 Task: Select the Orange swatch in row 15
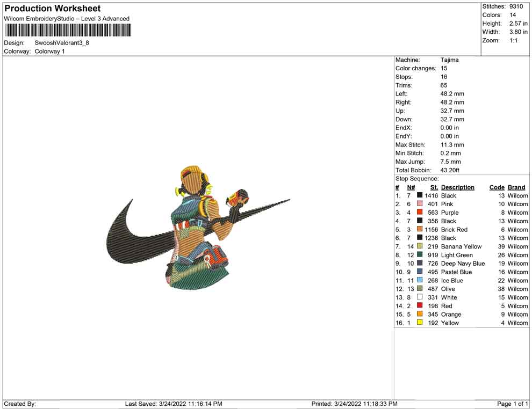(x=420, y=314)
